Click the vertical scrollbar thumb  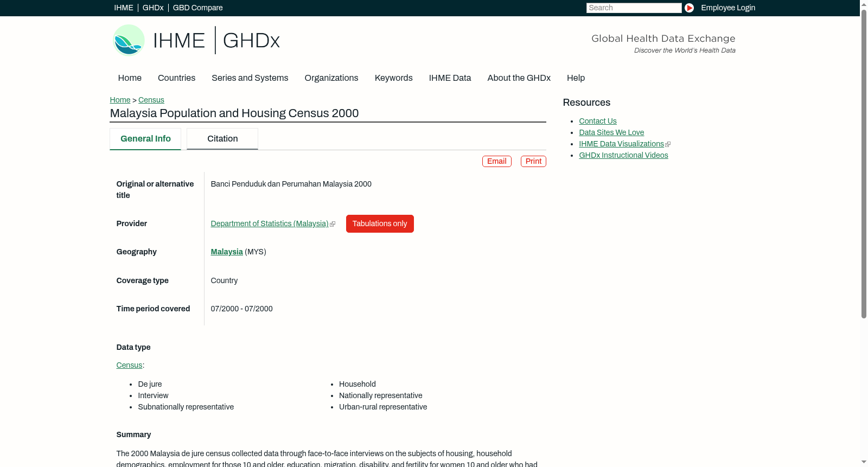864,163
